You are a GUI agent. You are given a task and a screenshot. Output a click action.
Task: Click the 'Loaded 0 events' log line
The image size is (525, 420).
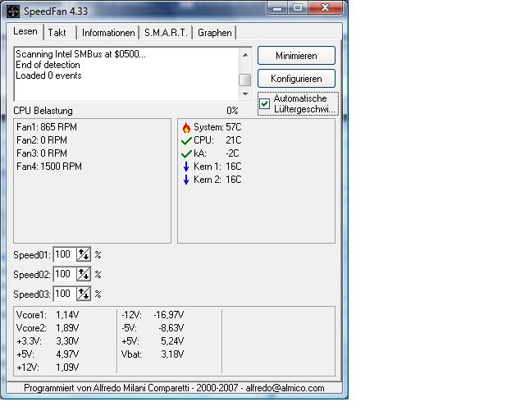(x=48, y=75)
